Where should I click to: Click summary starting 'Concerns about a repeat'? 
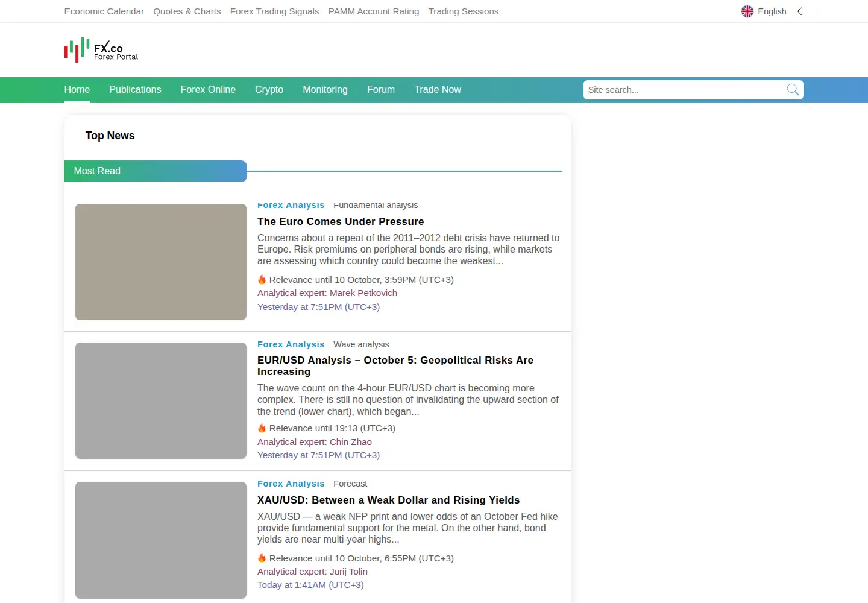click(x=409, y=250)
